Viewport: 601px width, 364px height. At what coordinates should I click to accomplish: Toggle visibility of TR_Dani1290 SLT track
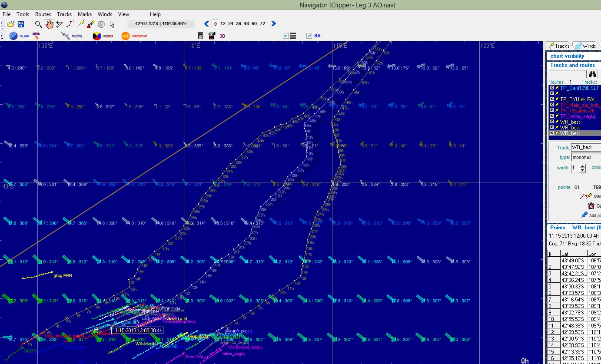coord(551,88)
